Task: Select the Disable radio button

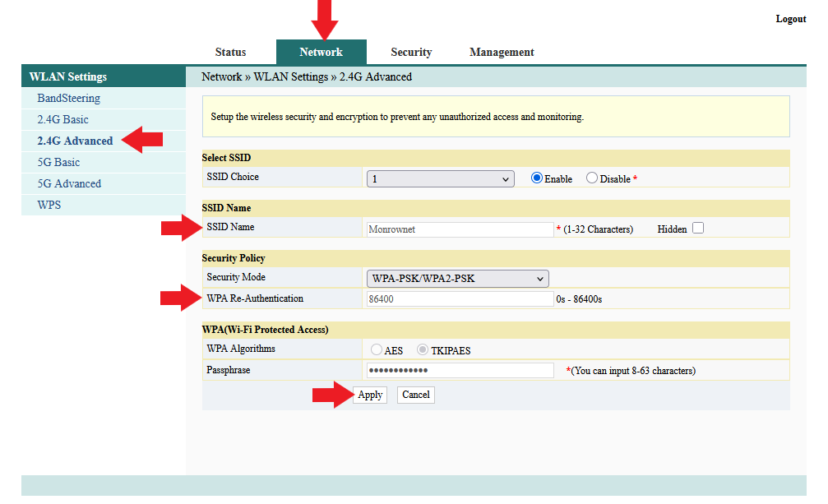Action: (592, 178)
